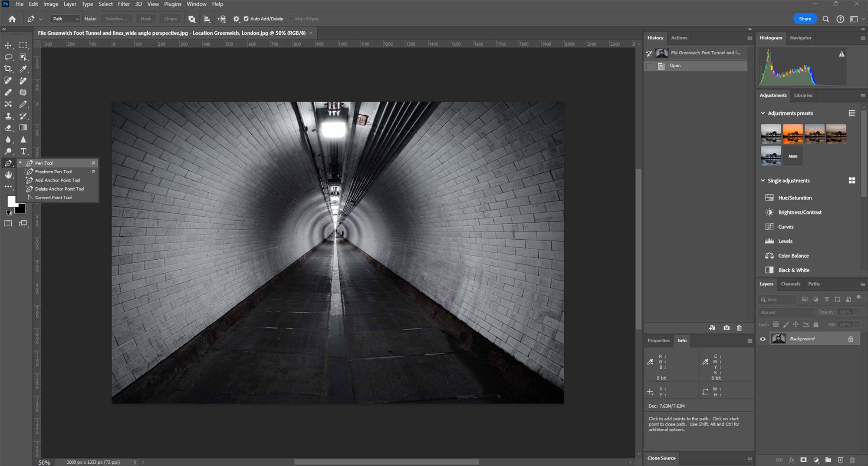
Task: Click Add layer style fx icon
Action: 792,460
